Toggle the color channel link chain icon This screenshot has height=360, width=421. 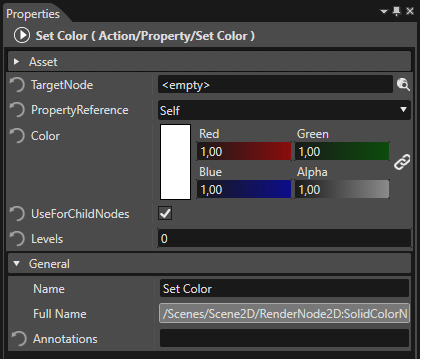click(402, 162)
